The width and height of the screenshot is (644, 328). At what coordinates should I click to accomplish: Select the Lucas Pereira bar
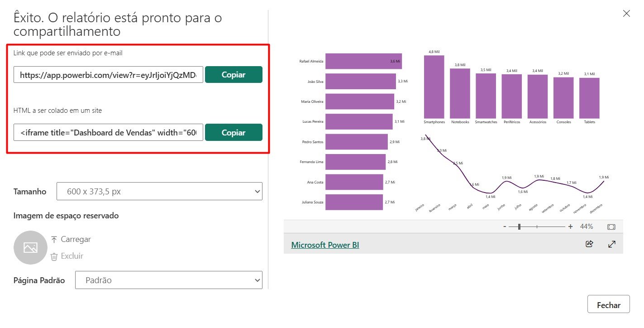pos(359,121)
